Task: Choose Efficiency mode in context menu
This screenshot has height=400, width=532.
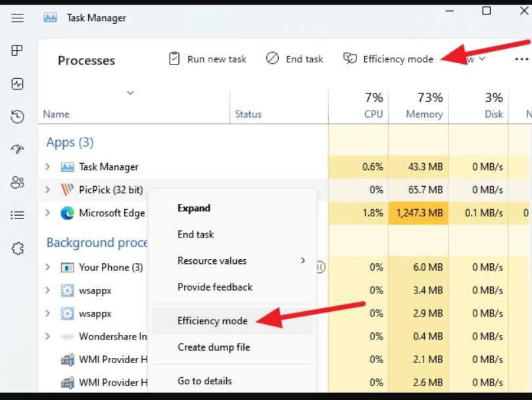Action: (x=232, y=321)
